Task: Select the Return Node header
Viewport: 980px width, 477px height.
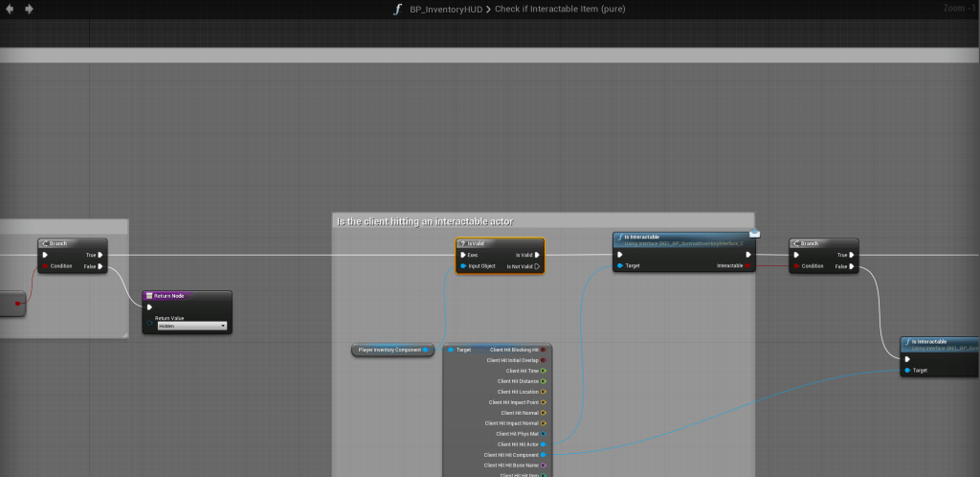Action: [187, 295]
